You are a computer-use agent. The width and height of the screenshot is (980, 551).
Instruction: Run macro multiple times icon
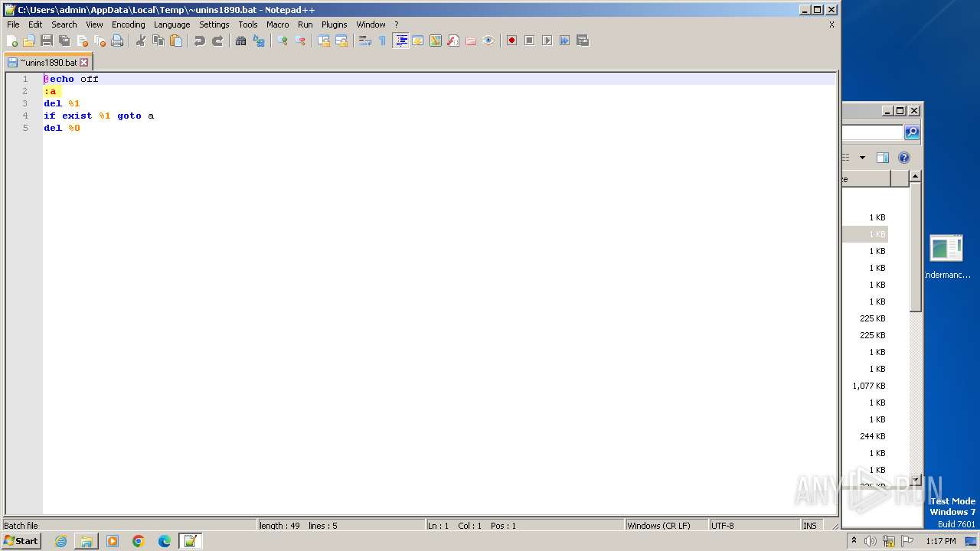(564, 41)
